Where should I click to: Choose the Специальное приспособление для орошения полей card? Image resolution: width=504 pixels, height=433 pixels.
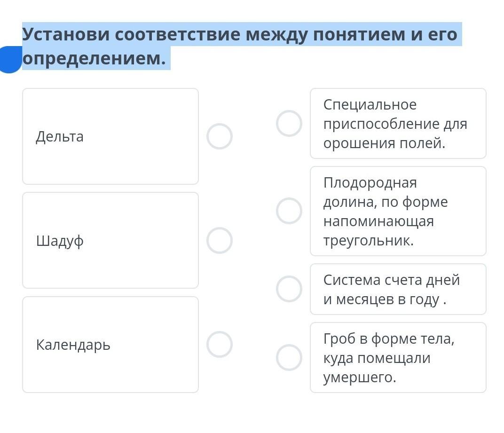398,124
